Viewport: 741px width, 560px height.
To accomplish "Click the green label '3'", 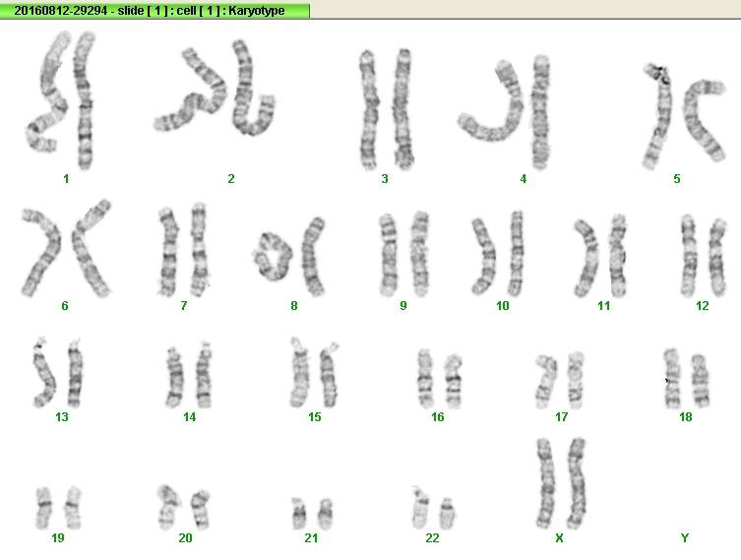I will pyautogui.click(x=385, y=179).
